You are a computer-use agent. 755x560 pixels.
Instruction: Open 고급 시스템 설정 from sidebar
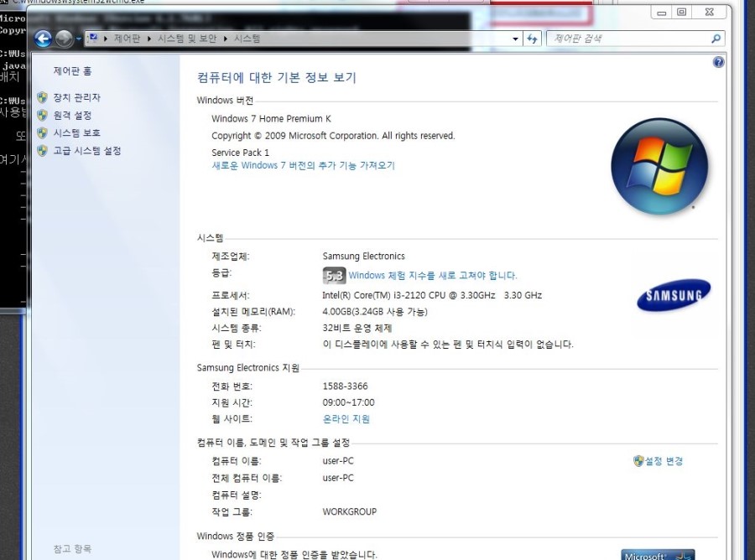[x=87, y=151]
